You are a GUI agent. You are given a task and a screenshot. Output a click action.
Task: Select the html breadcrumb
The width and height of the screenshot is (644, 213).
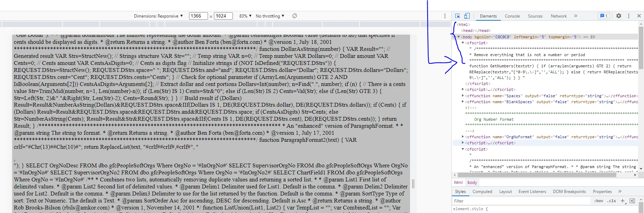pos(458,182)
